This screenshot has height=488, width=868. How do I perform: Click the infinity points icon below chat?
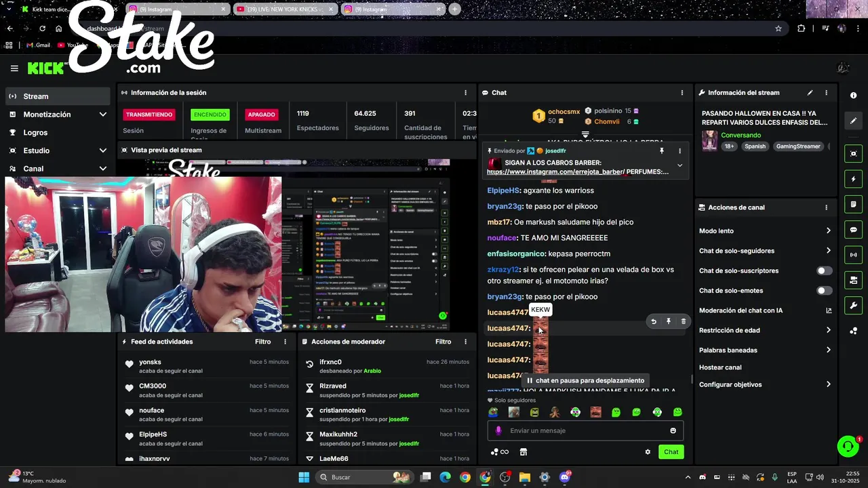tap(500, 452)
